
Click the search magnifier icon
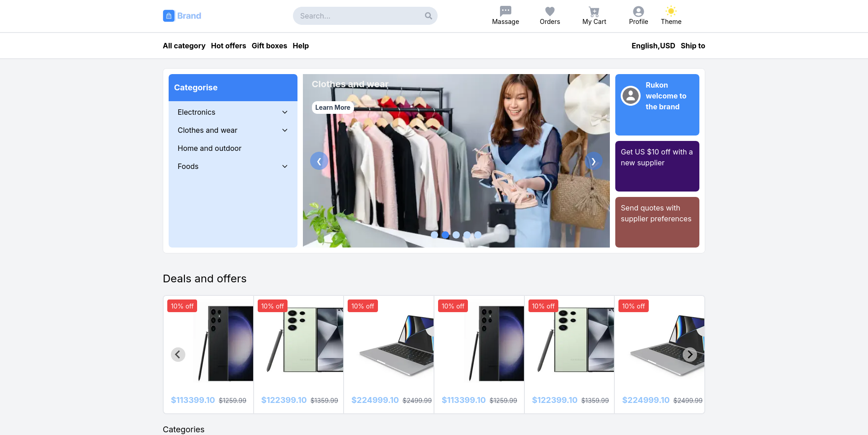pyautogui.click(x=428, y=16)
